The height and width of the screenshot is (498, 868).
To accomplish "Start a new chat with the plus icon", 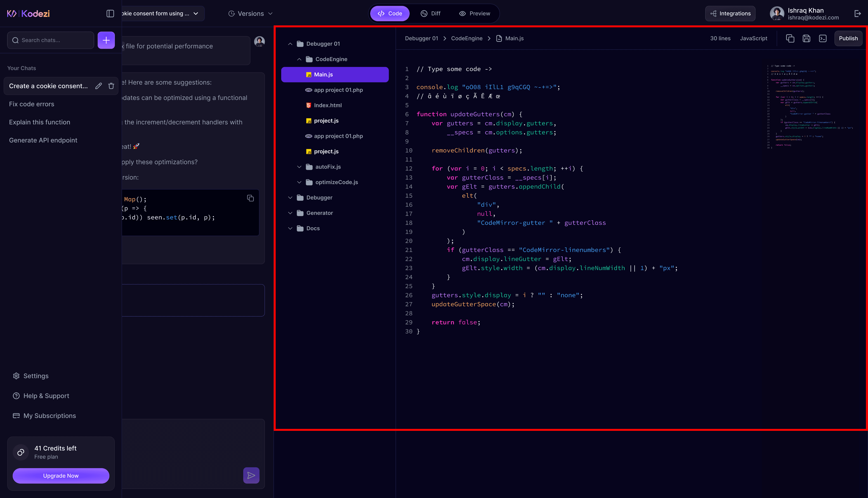I will pyautogui.click(x=106, y=40).
